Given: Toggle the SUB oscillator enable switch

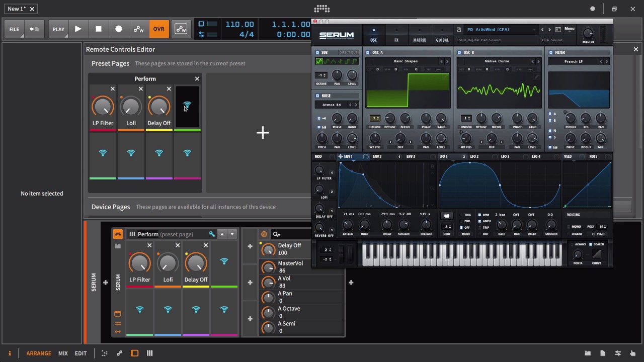Looking at the screenshot, I should 317,52.
